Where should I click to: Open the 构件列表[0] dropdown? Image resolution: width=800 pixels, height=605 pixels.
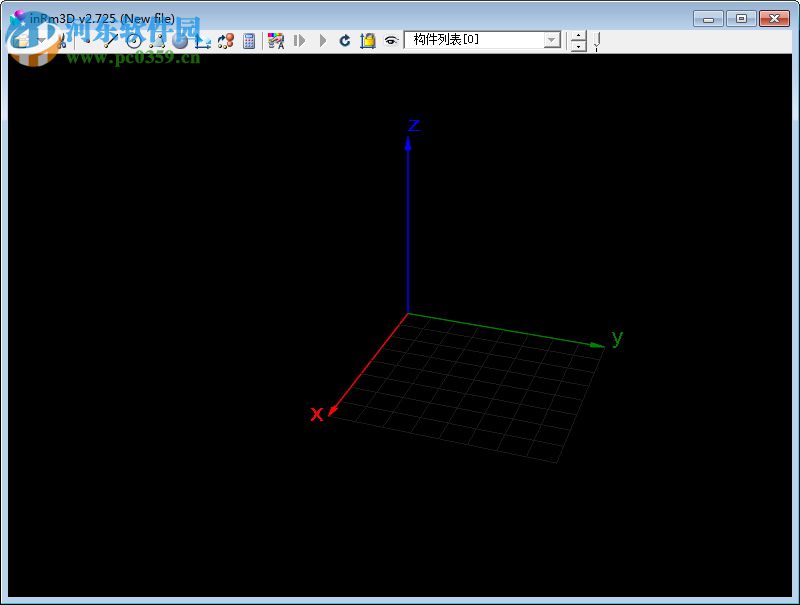pos(551,40)
